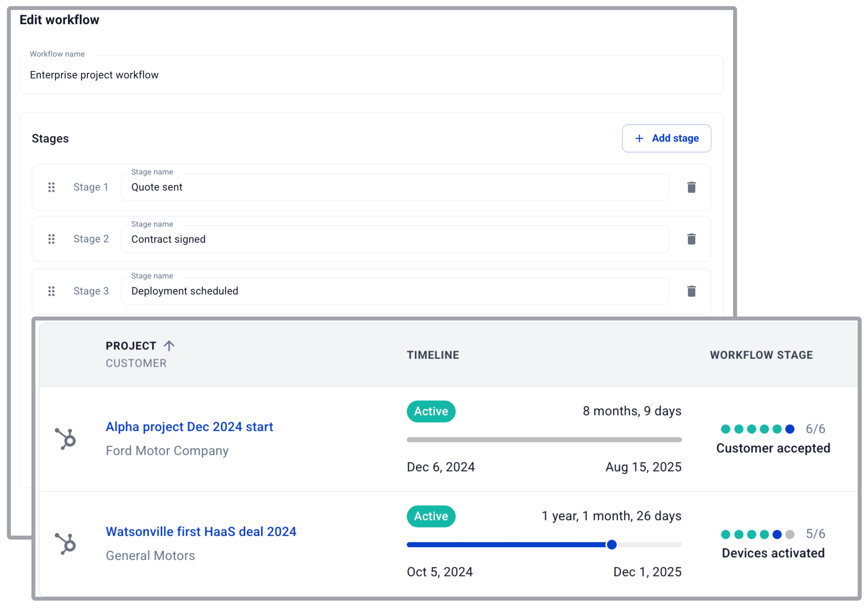This screenshot has width=868, height=609.
Task: Delete Stage 1 with trash icon
Action: tap(691, 187)
